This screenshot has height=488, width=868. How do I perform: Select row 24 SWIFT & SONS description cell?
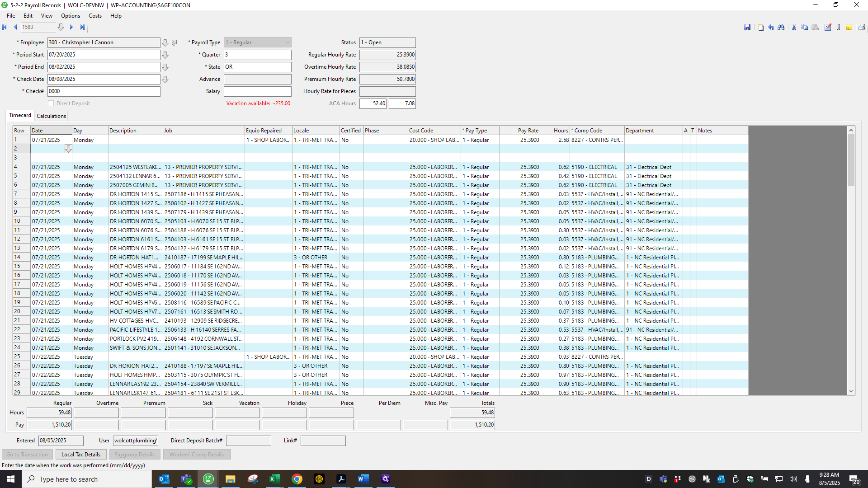pyautogui.click(x=135, y=348)
